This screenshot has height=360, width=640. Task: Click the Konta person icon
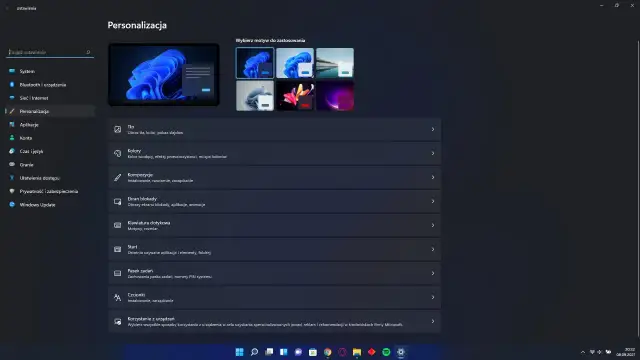[x=12, y=138]
